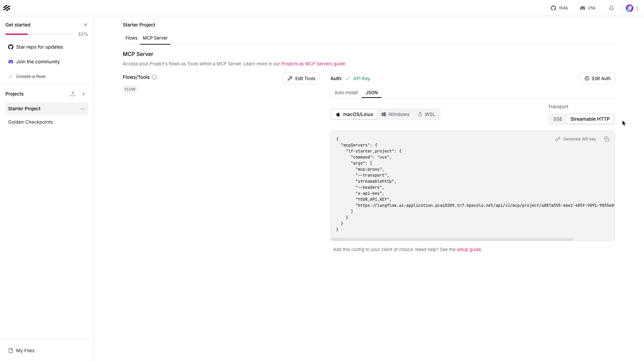Choose SSE transport
Screen dimensions: 644x362
click(x=558, y=119)
